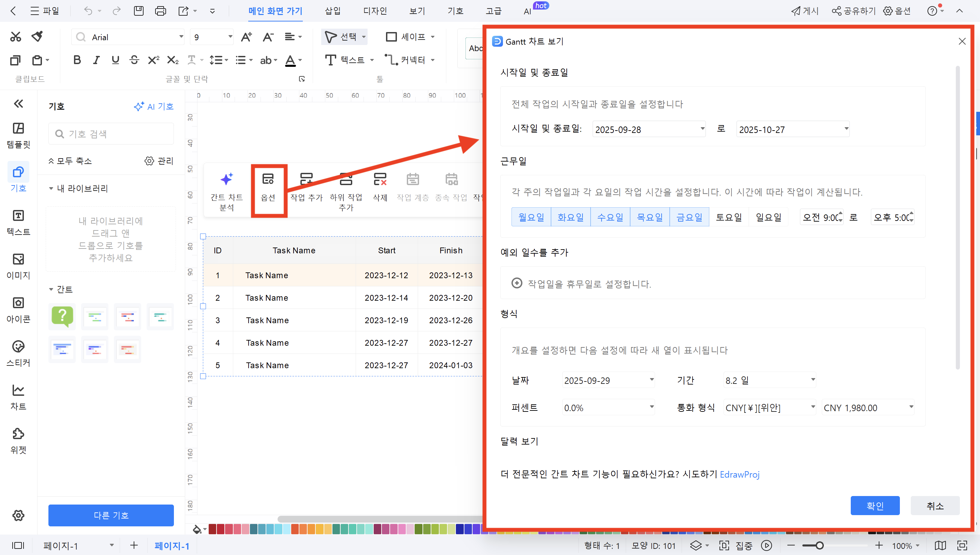Open the EdrawProj link

740,475
